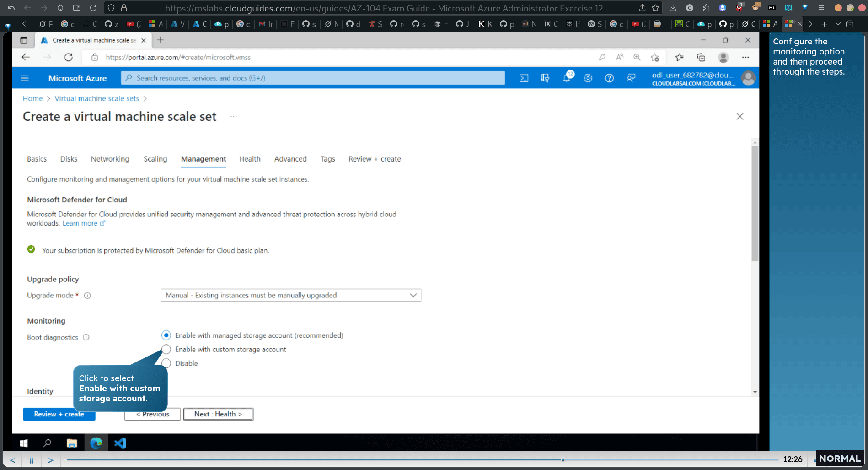
Task: Click Next : Health button
Action: tap(218, 414)
